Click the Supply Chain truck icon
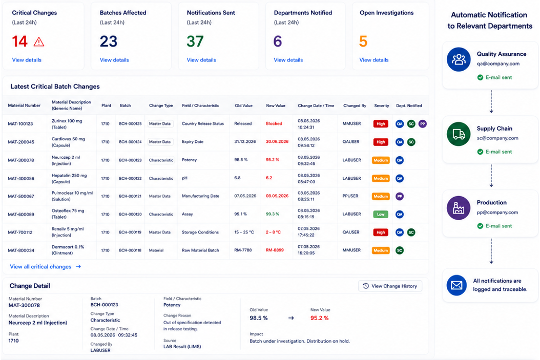 coord(458,134)
